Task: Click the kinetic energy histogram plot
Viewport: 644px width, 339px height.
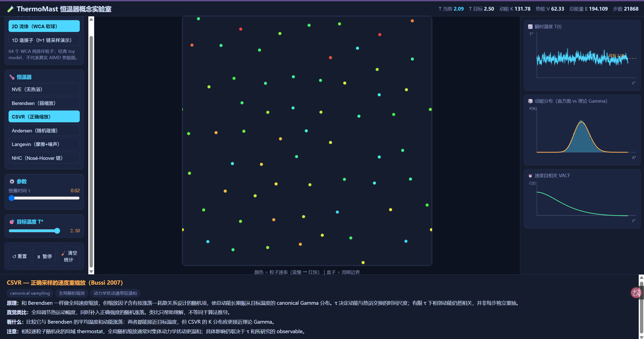Action: click(582, 133)
